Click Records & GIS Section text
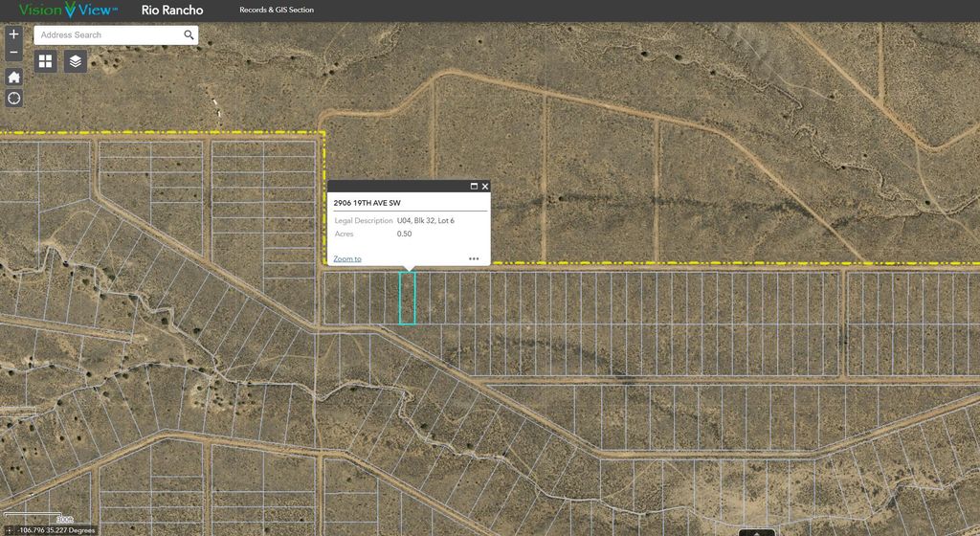The height and width of the screenshot is (536, 980). pos(277,10)
